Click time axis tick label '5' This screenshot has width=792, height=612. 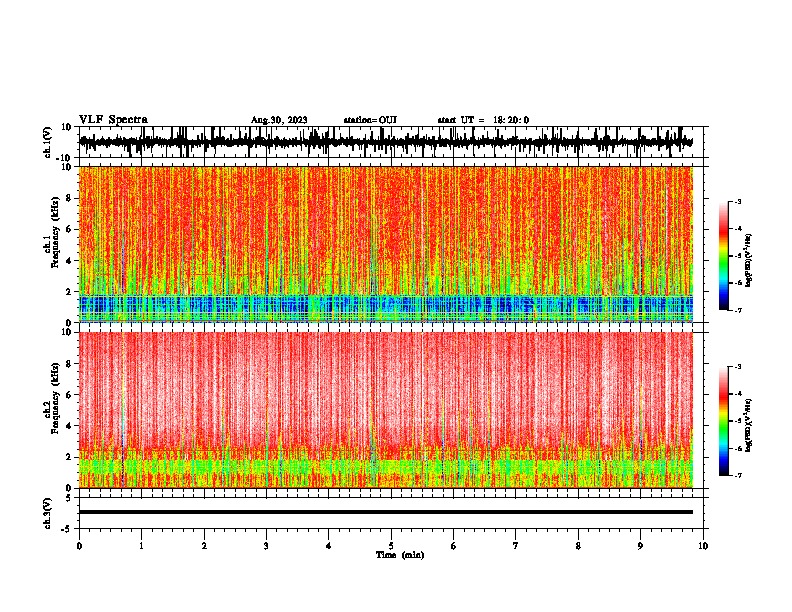click(391, 546)
